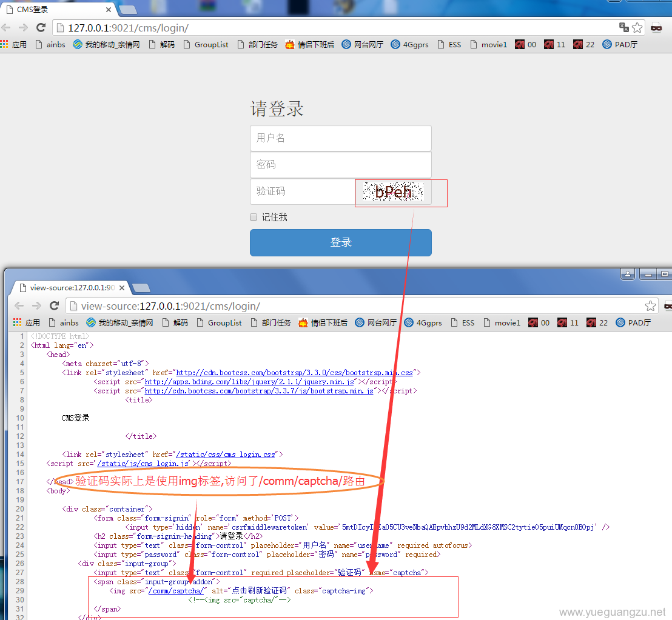This screenshot has width=672, height=620.
Task: Open 部门任务 bookmark in login window
Action: [258, 44]
